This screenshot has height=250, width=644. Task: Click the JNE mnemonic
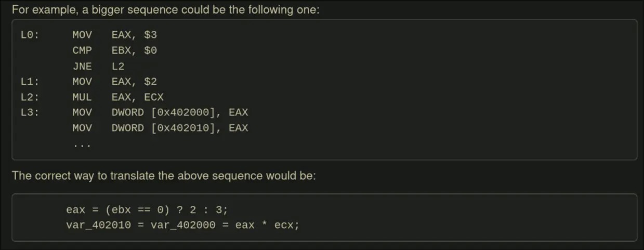[x=82, y=66]
